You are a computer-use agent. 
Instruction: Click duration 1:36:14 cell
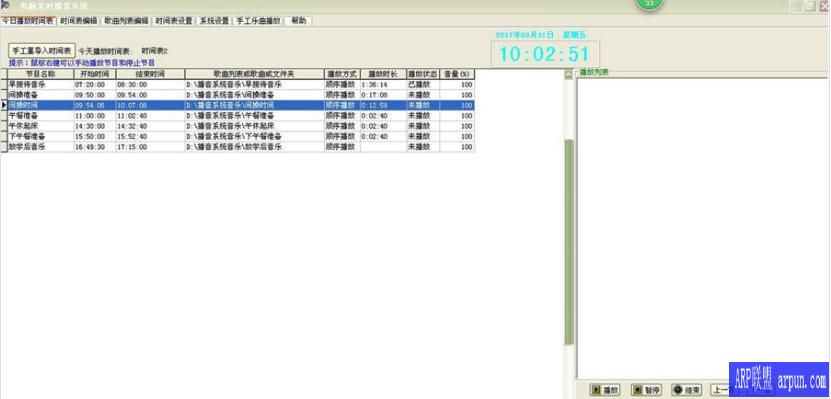pyautogui.click(x=383, y=85)
